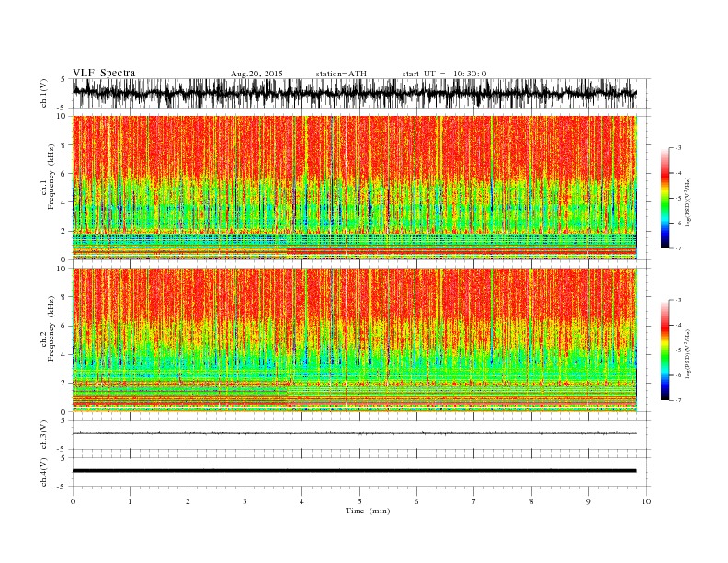
Task: Select the "ch.4(V)" axis label
Action: point(44,472)
